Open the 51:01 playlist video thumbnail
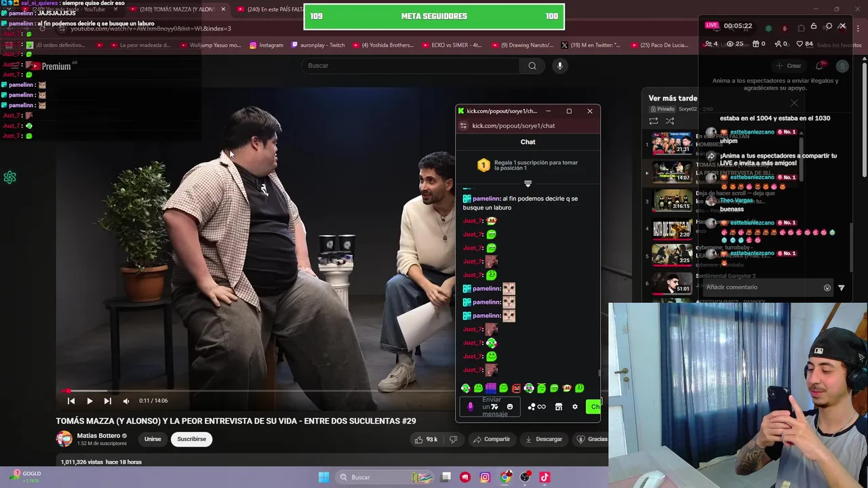The width and height of the screenshot is (868, 488). [672, 283]
